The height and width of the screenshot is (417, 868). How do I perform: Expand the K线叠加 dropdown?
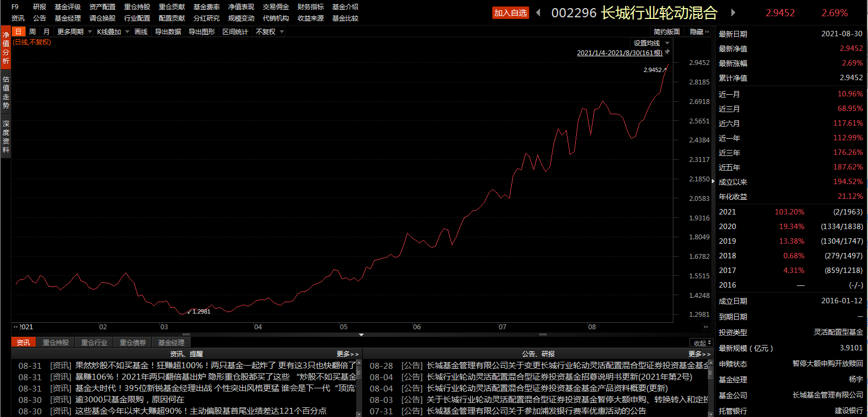(113, 32)
